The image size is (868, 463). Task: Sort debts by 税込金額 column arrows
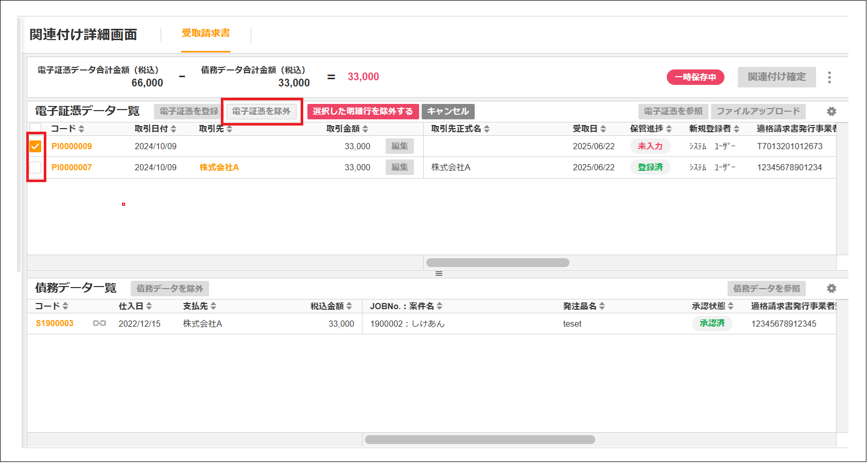[349, 306]
